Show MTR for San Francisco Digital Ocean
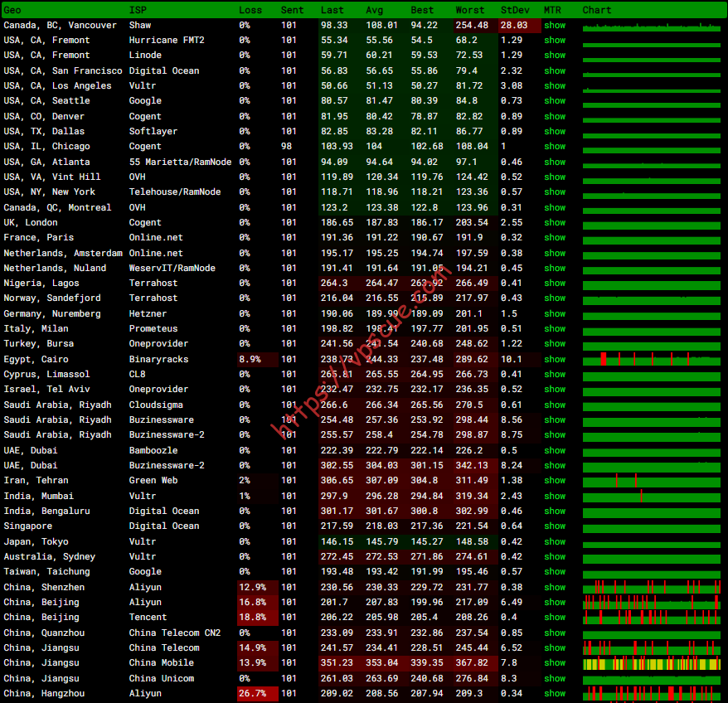This screenshot has height=703, width=728. [555, 70]
